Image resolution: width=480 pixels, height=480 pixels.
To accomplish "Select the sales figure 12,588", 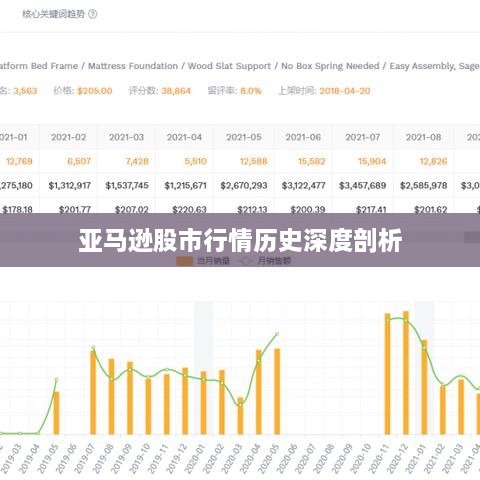I will tap(254, 161).
